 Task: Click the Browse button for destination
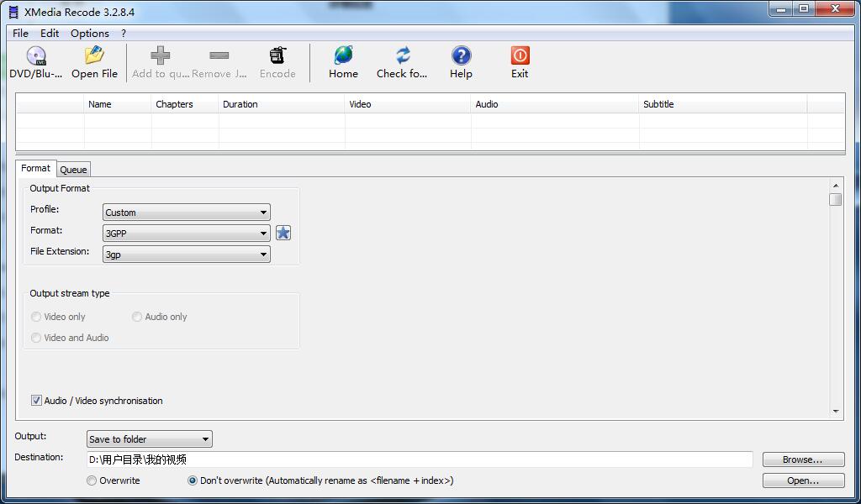click(802, 459)
